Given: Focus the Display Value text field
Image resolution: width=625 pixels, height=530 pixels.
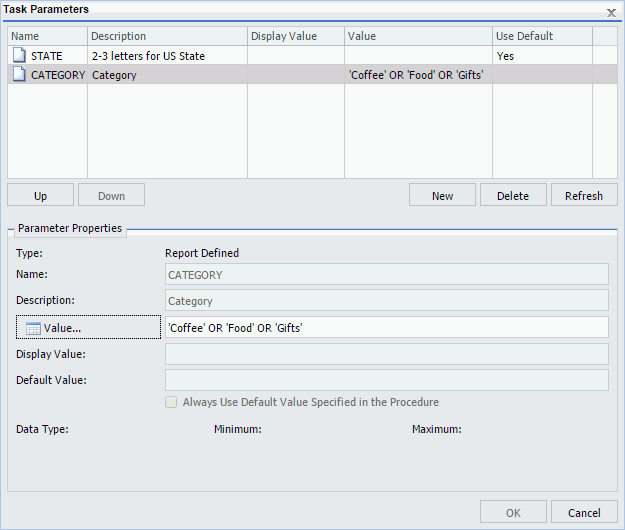Looking at the screenshot, I should 386,354.
